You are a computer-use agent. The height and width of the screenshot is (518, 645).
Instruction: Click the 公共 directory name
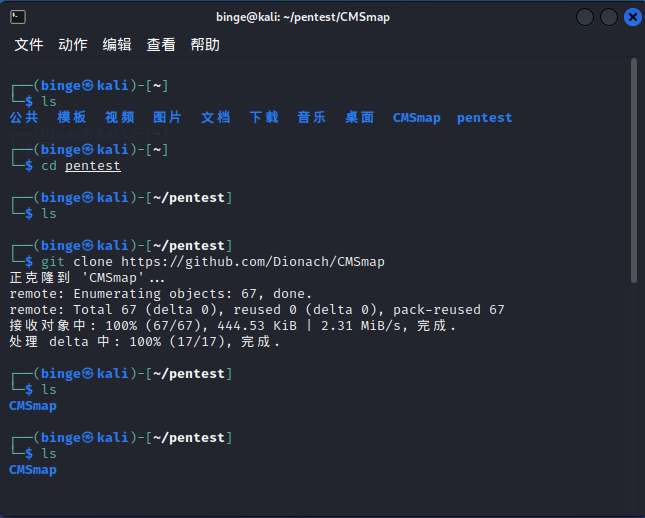coord(24,118)
